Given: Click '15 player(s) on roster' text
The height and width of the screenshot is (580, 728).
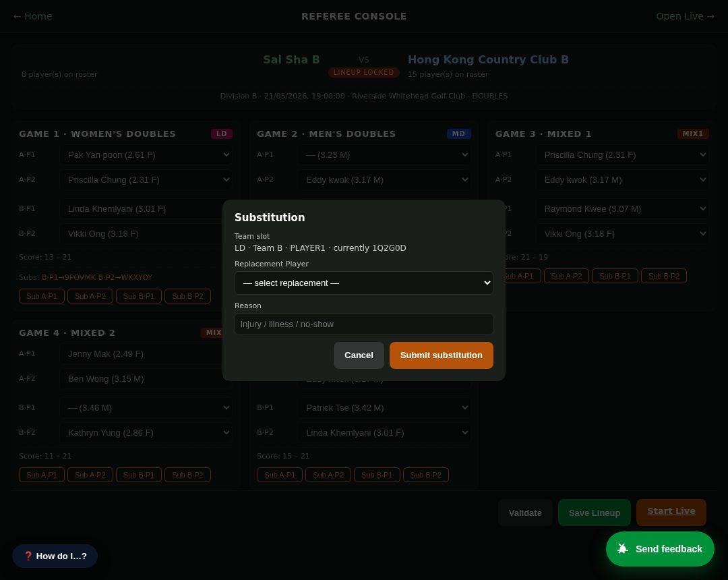Looking at the screenshot, I should point(448,74).
